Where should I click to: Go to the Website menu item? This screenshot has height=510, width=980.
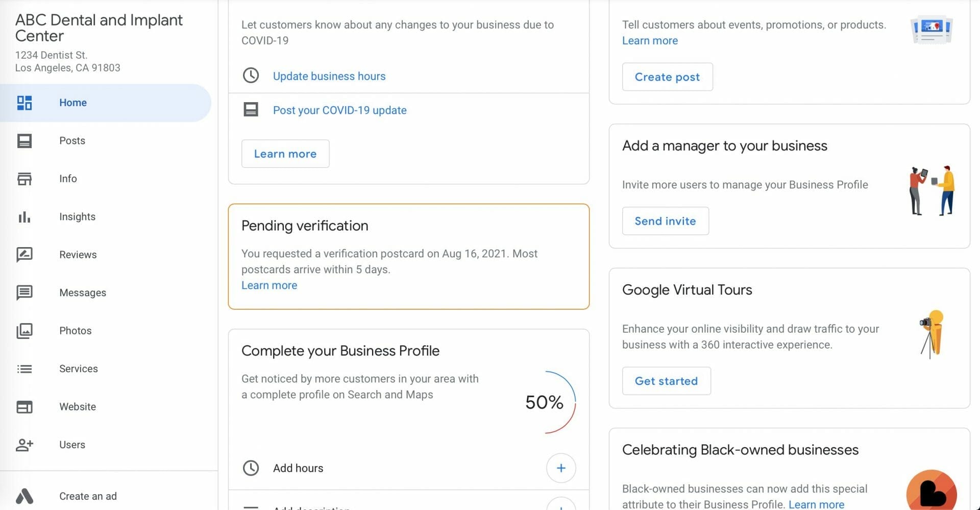click(78, 407)
